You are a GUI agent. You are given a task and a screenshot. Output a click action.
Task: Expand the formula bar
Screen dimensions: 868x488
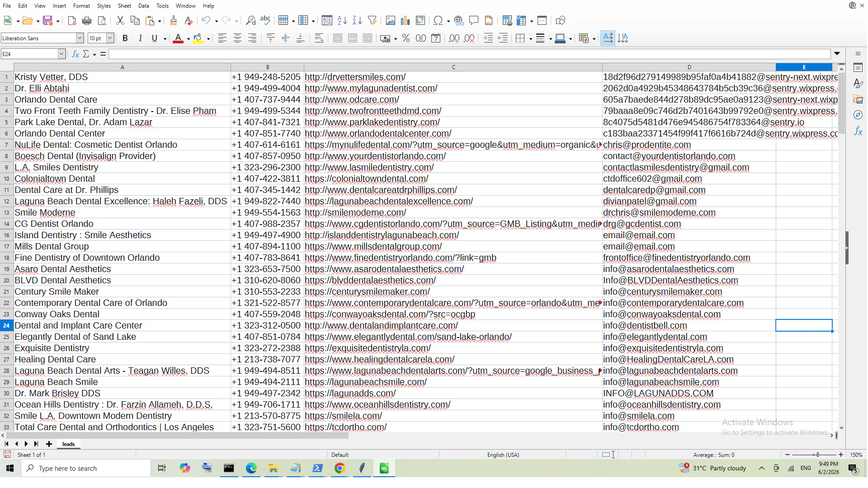point(837,54)
